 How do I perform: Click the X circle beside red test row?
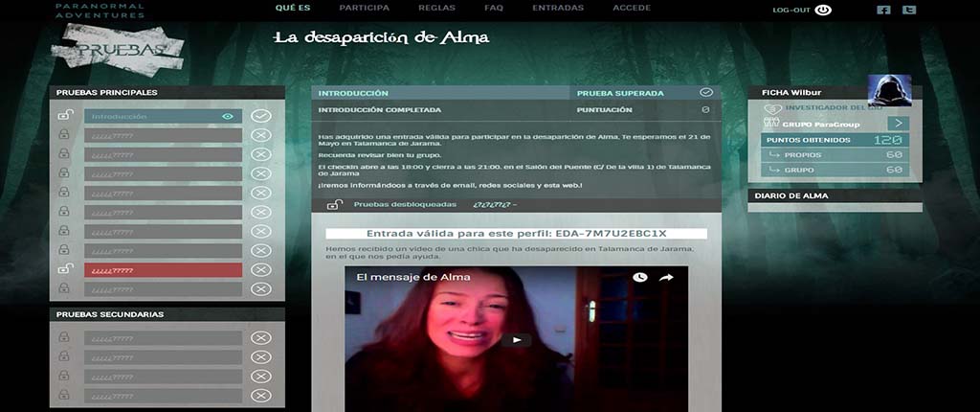tap(260, 270)
